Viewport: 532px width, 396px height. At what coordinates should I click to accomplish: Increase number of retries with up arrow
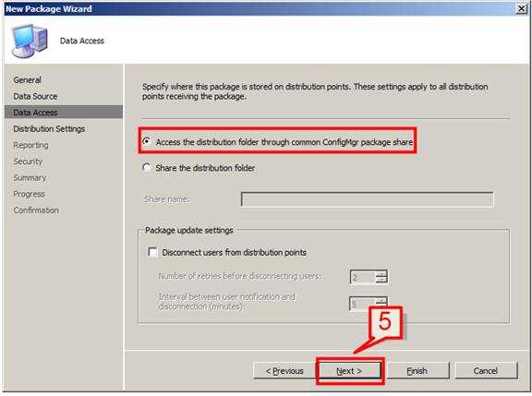(381, 273)
